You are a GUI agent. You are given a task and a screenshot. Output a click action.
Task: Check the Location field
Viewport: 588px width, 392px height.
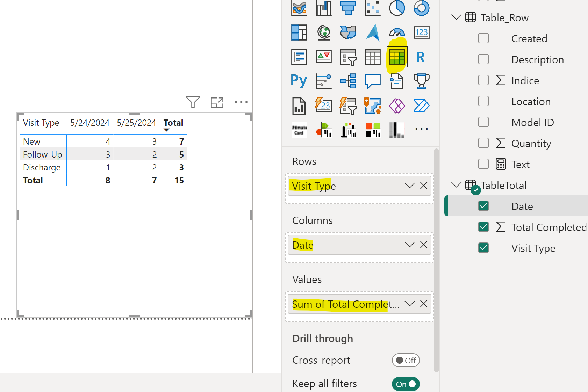tap(483, 101)
